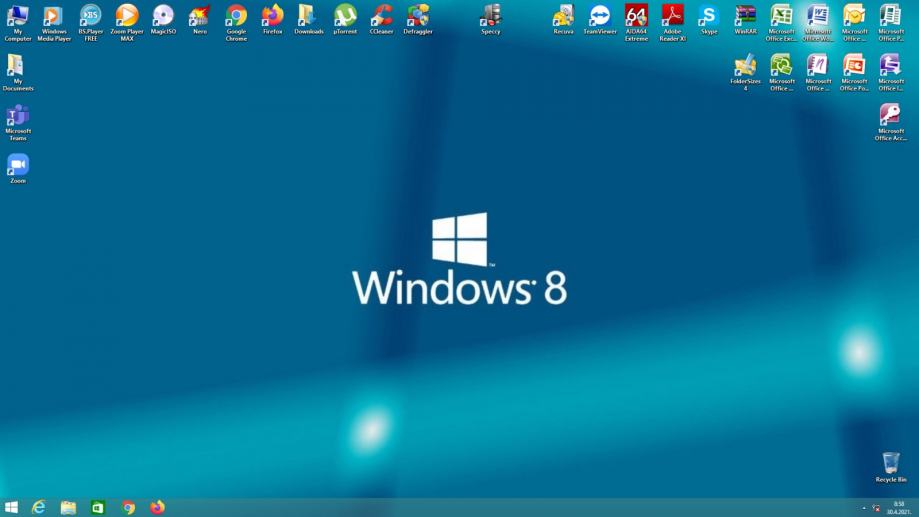Open the Speccy desktop shortcut
The image size is (919, 517).
[491, 19]
